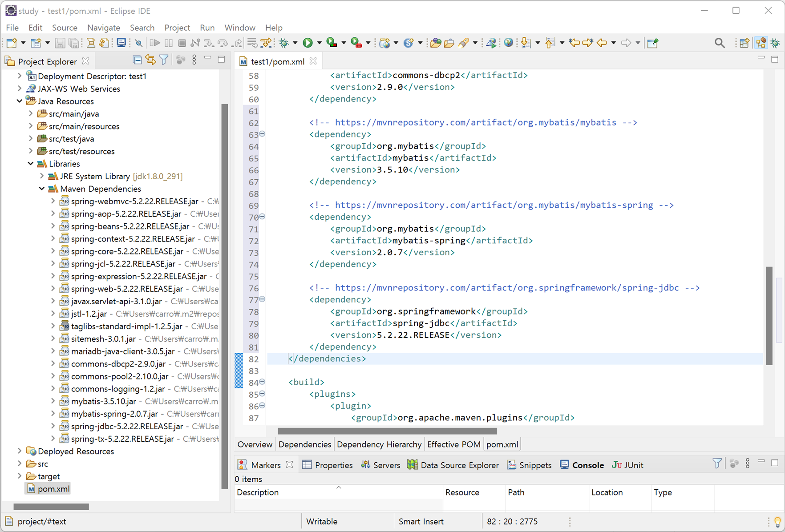Click the Previous Annotation icon
785x532 pixels.
(550, 43)
